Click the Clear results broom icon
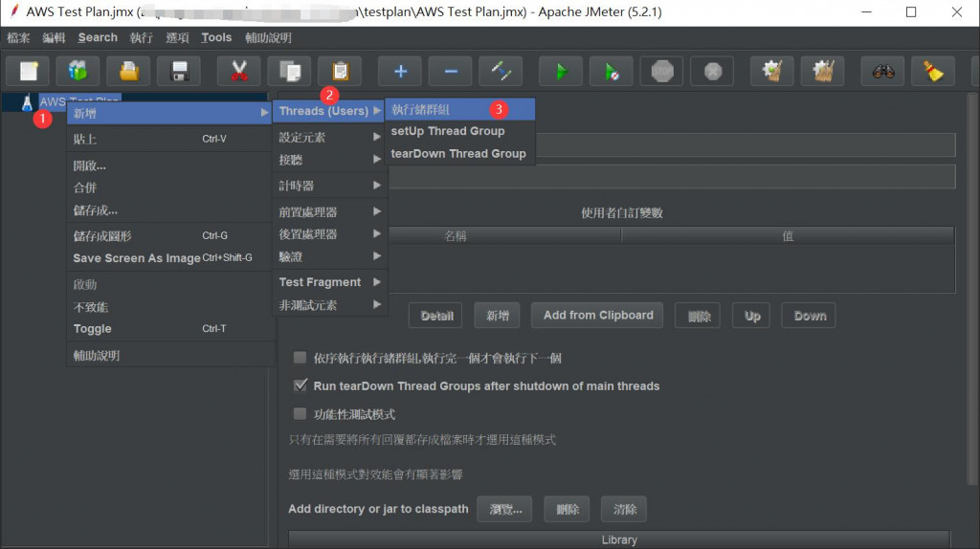 coord(772,71)
